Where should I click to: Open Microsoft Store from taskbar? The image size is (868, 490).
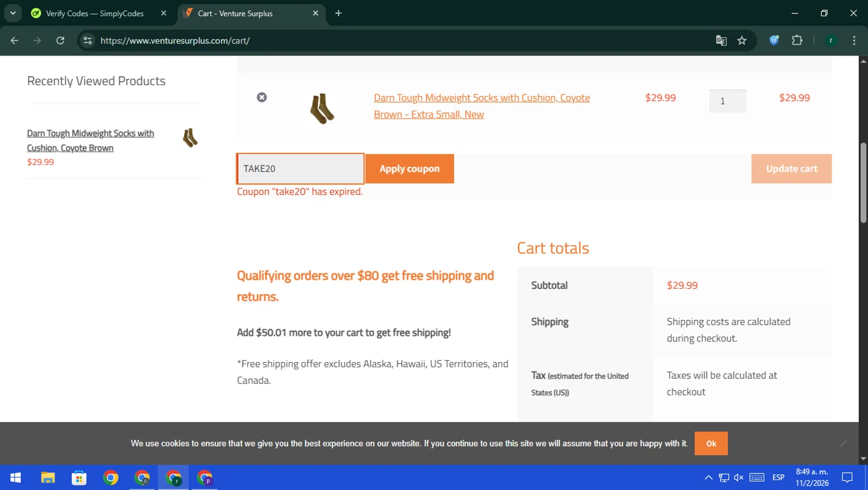79,478
